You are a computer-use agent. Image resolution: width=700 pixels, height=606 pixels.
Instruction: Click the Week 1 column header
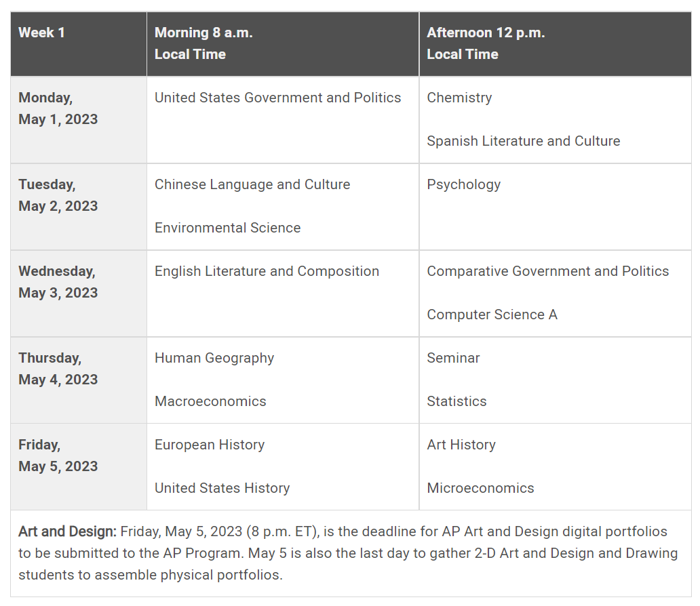(42, 33)
